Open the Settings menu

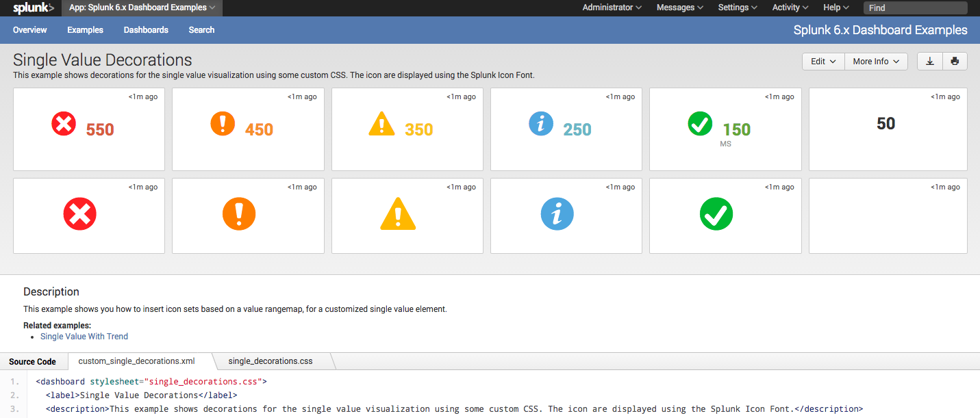pos(738,8)
